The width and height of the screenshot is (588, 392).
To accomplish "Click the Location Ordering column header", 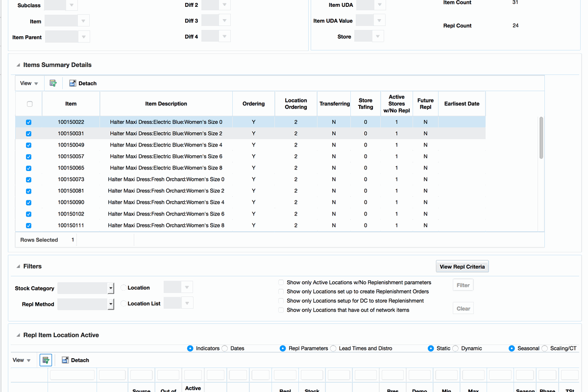I will pyautogui.click(x=296, y=104).
